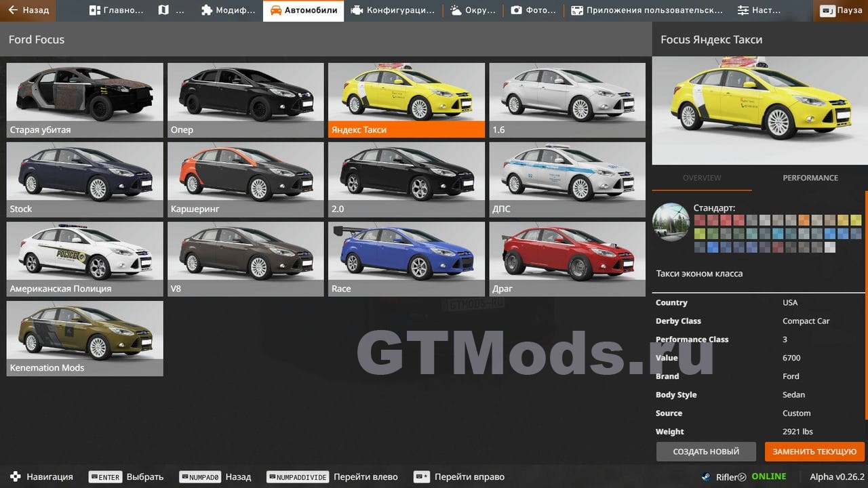Click the ЗАМЕНИТЬ ТЕКУЩУЮ button
Viewport: 868px width, 488px height.
tap(814, 451)
